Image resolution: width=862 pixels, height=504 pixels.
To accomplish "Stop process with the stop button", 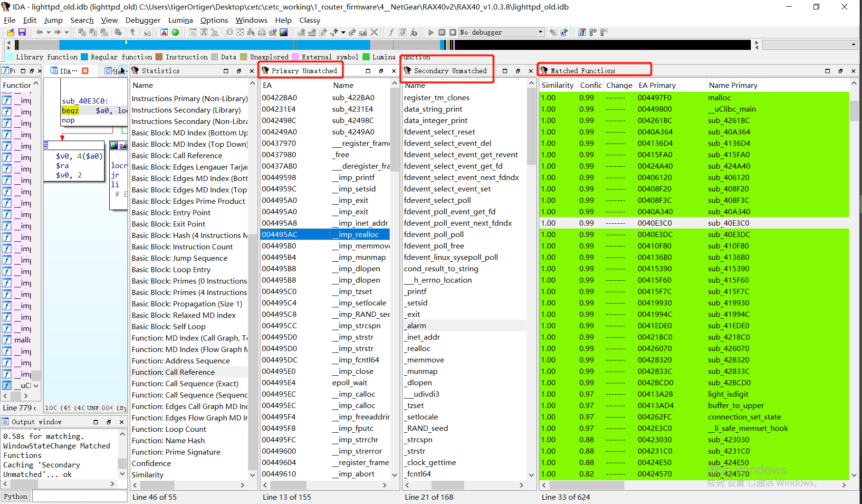I will (453, 32).
